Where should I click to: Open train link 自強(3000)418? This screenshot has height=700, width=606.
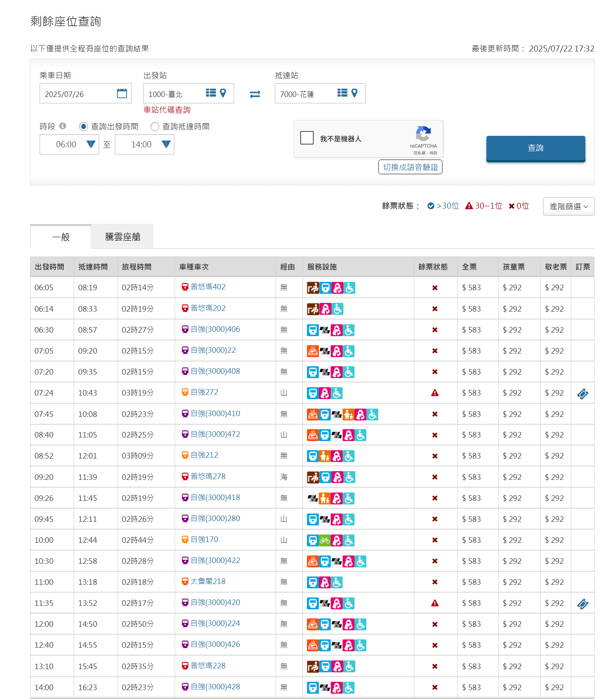[215, 497]
